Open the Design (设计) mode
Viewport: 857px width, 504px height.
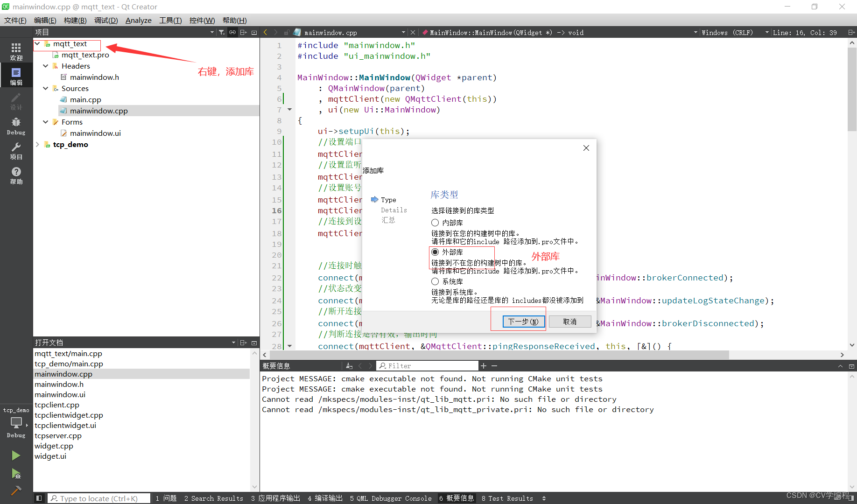[x=16, y=101]
